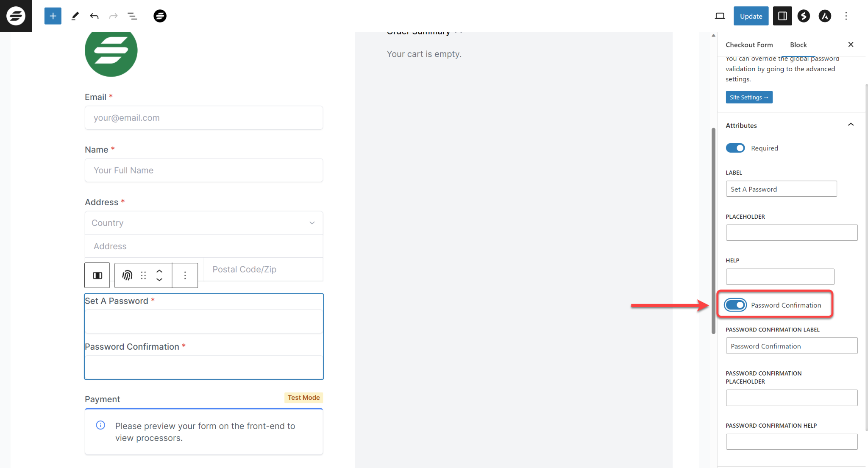Select the Country dropdown field
The image size is (868, 468).
204,222
